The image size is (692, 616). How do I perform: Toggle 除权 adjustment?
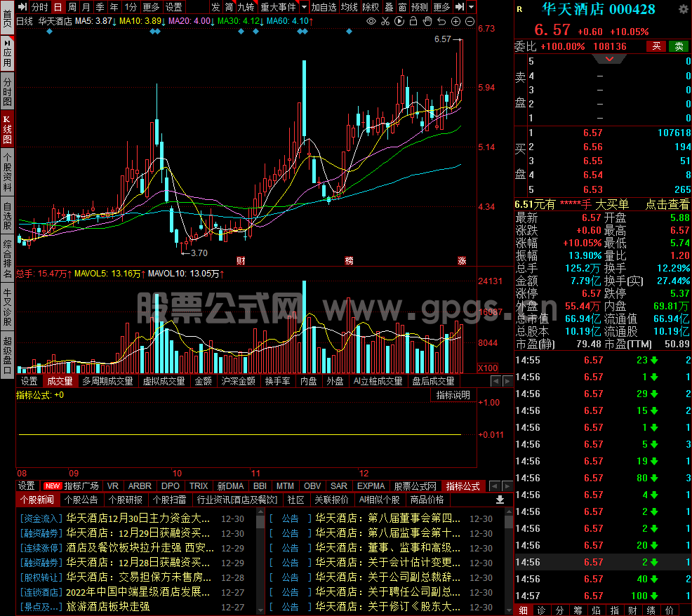[x=371, y=7]
